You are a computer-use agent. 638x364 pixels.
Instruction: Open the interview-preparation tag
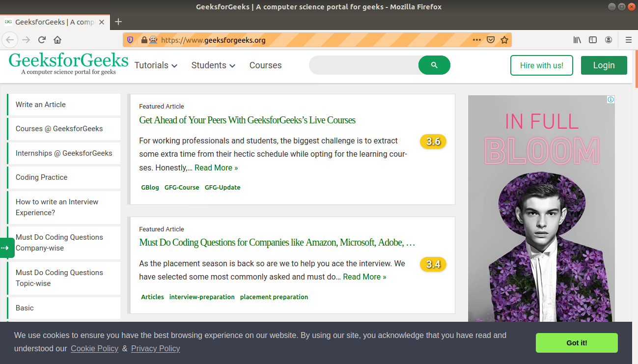[202, 297]
